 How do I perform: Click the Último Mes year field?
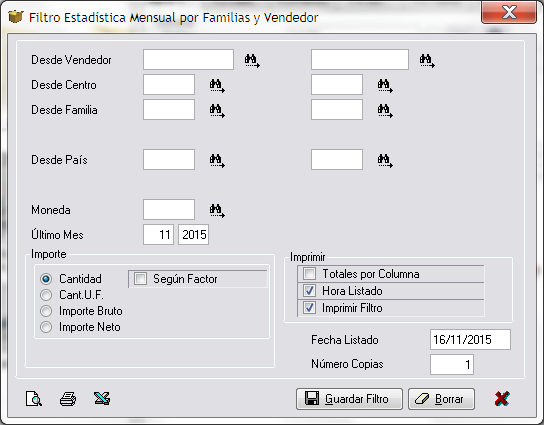[x=194, y=235]
